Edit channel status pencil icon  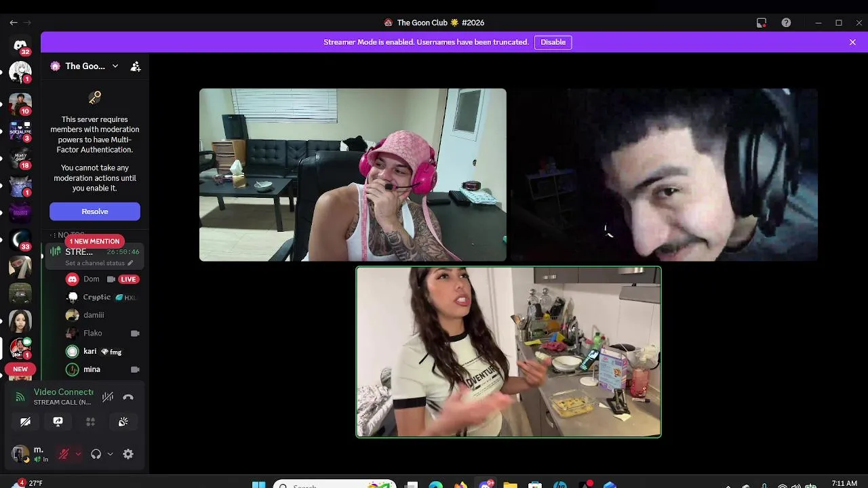[x=130, y=263]
